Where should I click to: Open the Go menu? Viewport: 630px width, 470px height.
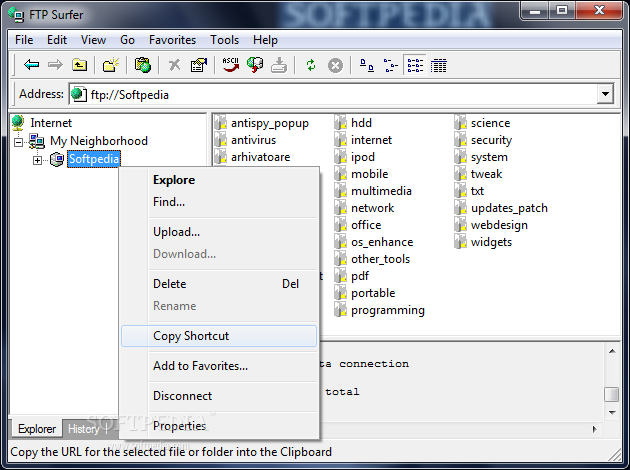(x=127, y=40)
